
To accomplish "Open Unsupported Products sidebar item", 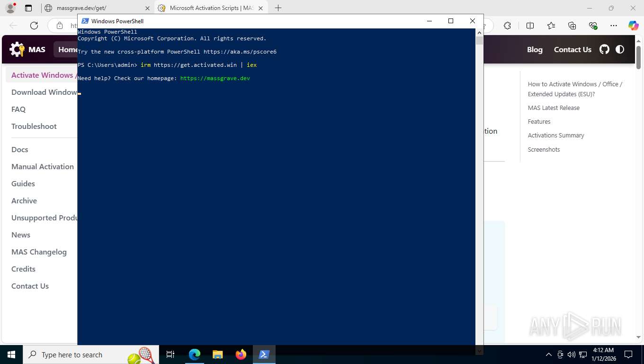I will coord(44,218).
